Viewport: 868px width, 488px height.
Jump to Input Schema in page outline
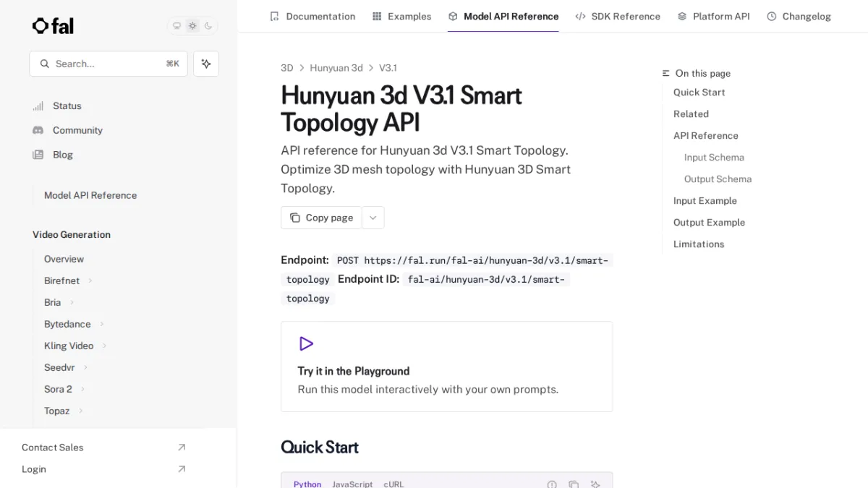pos(714,158)
